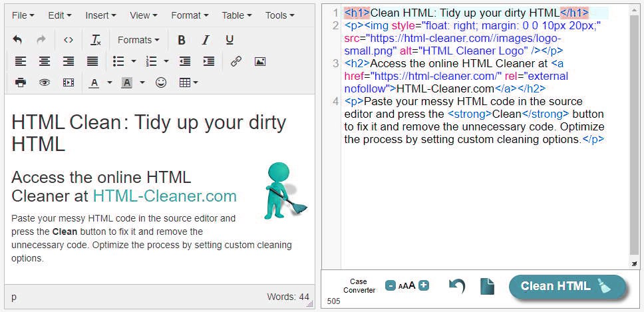644x312 pixels.
Task: Click the clear formatting icon
Action: pos(96,40)
